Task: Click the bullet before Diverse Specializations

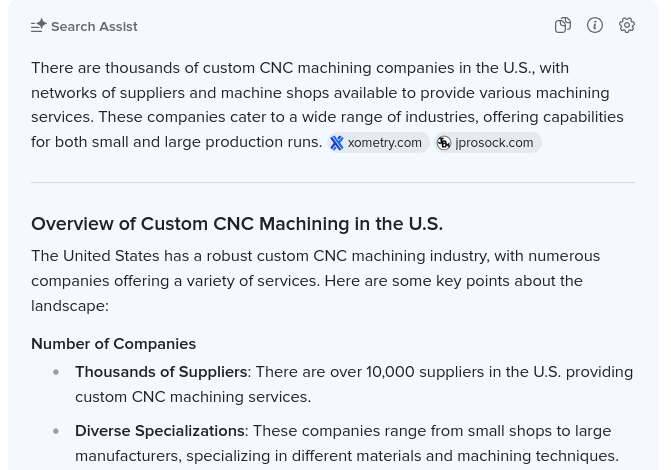Action: tap(56, 431)
